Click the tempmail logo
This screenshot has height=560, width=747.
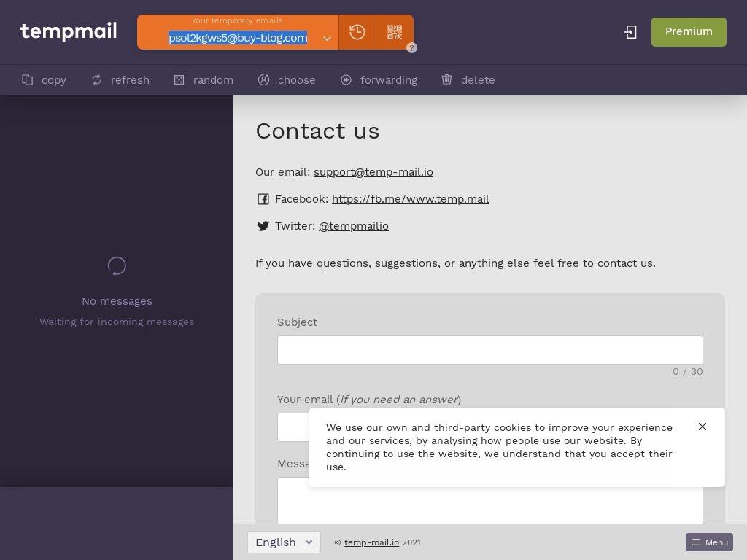pos(69,31)
